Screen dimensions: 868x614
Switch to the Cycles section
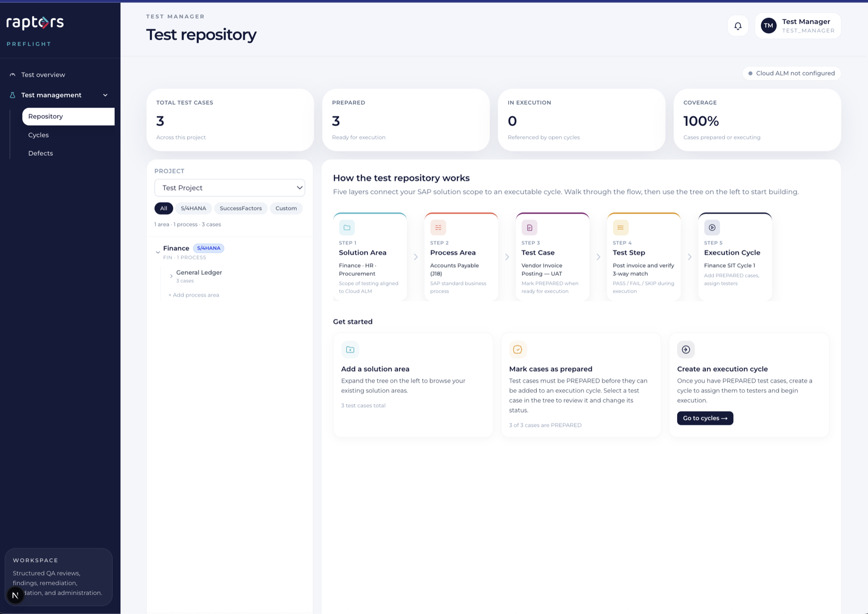click(39, 135)
